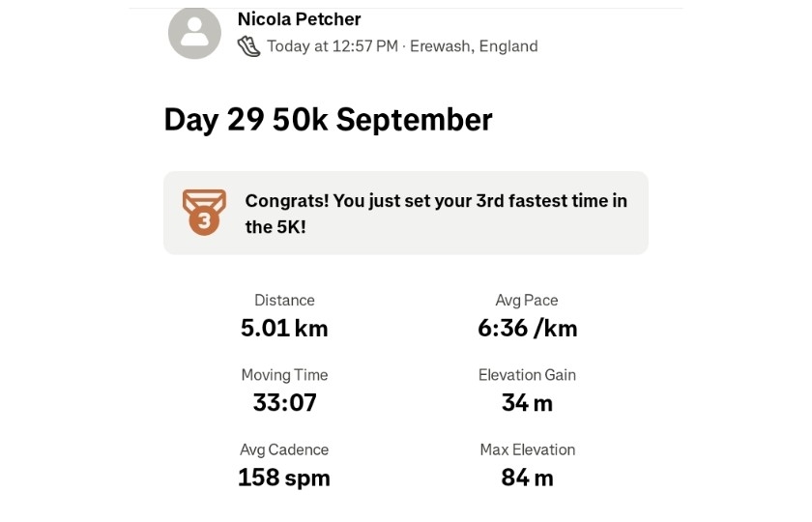The height and width of the screenshot is (522, 812).
Task: Select the 6:36 /km pace value
Action: (x=527, y=329)
